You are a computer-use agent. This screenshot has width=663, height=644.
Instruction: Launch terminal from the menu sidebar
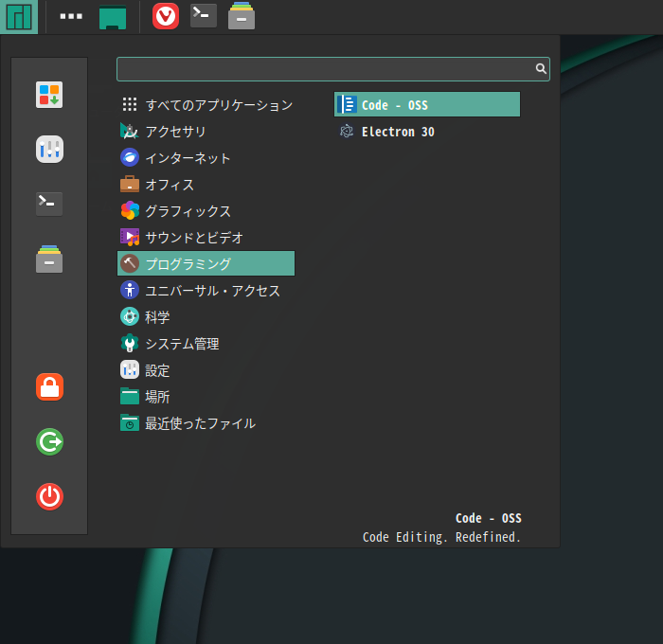[x=49, y=204]
